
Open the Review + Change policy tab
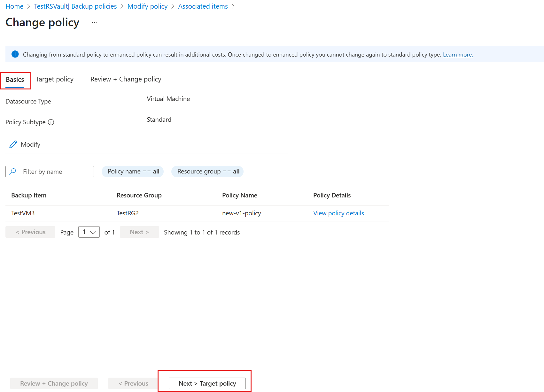(x=126, y=79)
